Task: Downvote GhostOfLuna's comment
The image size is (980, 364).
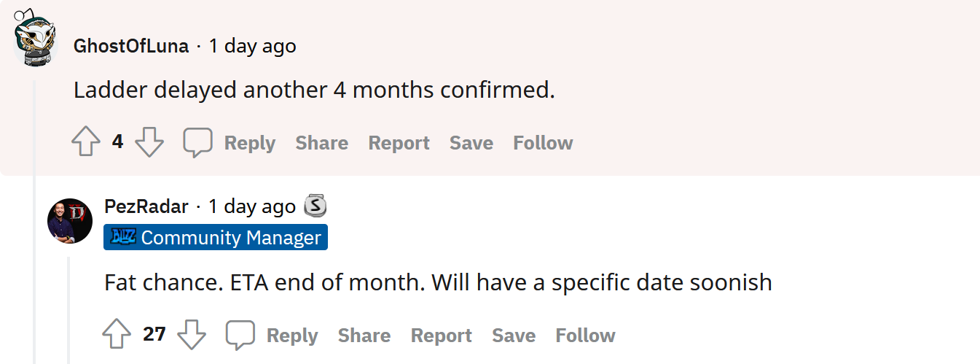Action: coord(149,142)
